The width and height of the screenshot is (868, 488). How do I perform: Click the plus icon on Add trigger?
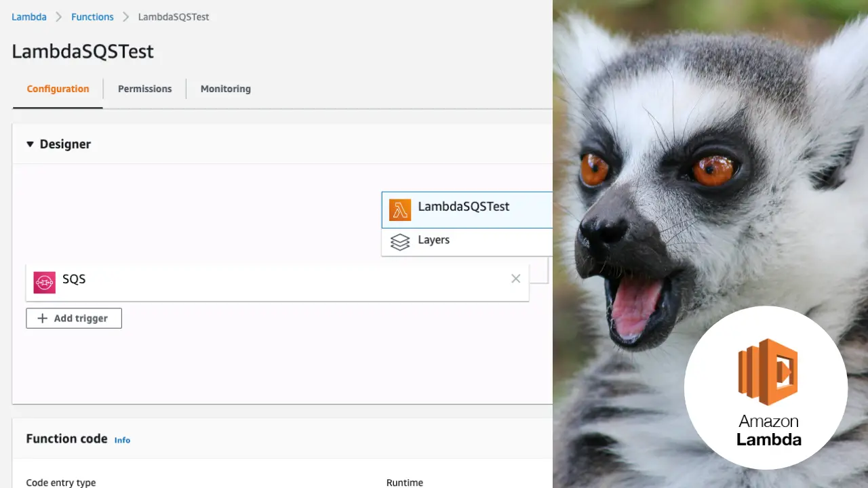42,318
